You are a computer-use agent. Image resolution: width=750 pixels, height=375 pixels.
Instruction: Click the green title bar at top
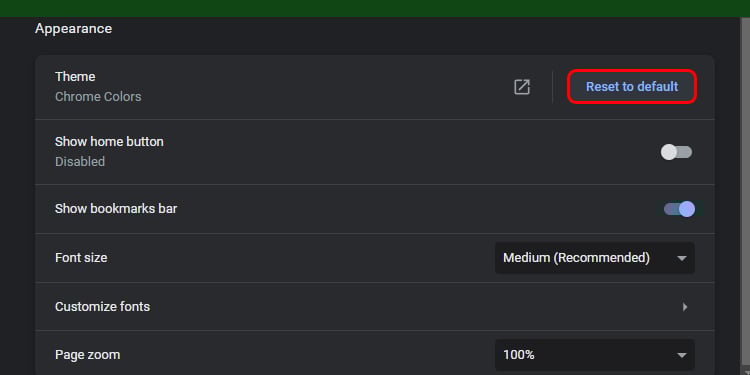tap(375, 9)
